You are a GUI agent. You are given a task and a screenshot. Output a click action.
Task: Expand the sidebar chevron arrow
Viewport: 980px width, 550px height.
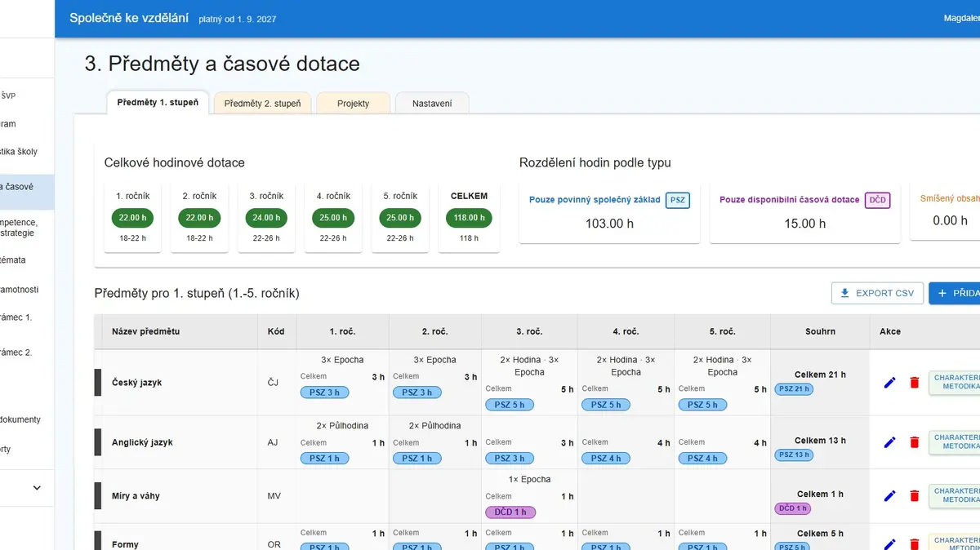37,488
